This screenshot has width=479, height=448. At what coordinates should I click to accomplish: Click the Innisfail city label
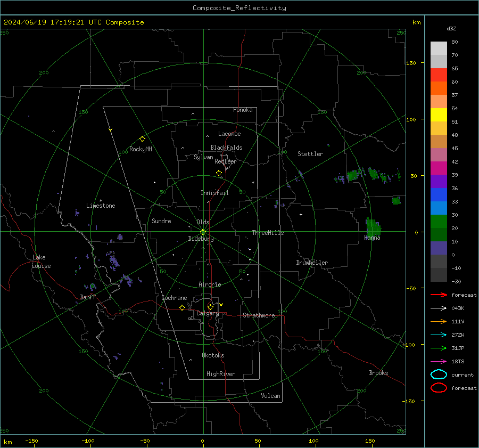pos(214,193)
